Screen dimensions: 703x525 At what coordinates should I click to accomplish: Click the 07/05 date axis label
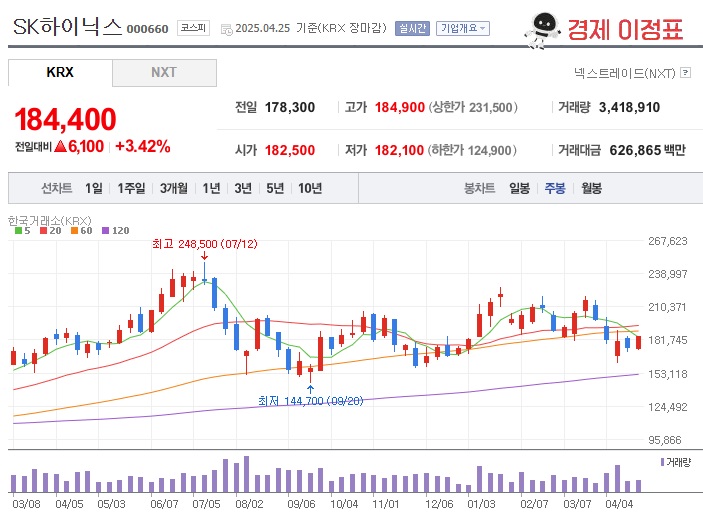pos(206,504)
